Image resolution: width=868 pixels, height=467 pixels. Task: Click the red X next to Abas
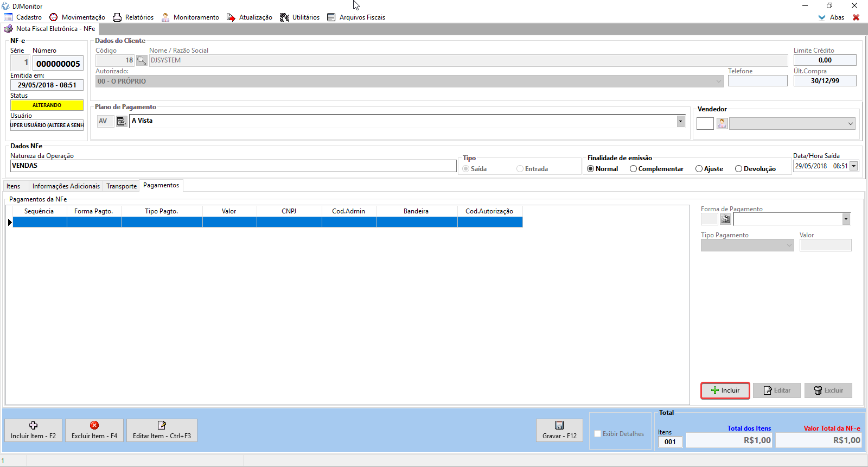point(856,17)
